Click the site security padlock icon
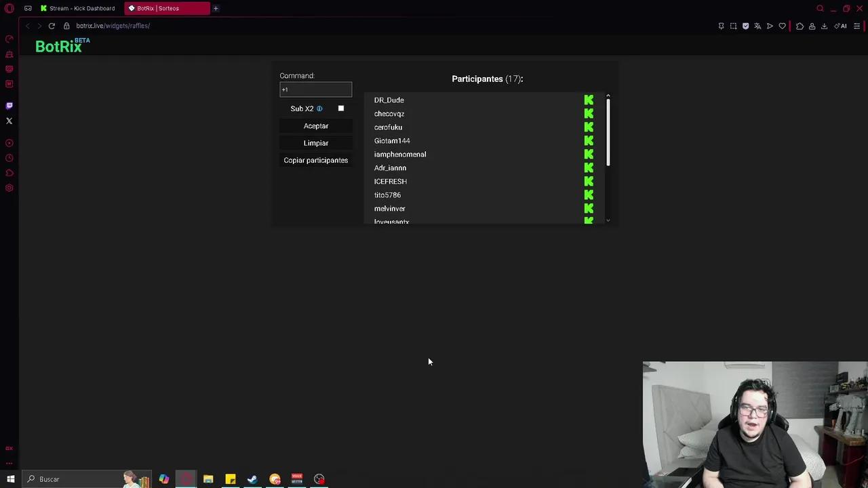 66,26
